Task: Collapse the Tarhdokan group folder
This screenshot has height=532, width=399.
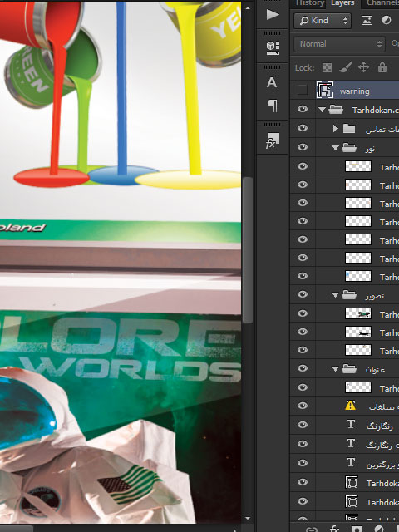Action: click(322, 110)
